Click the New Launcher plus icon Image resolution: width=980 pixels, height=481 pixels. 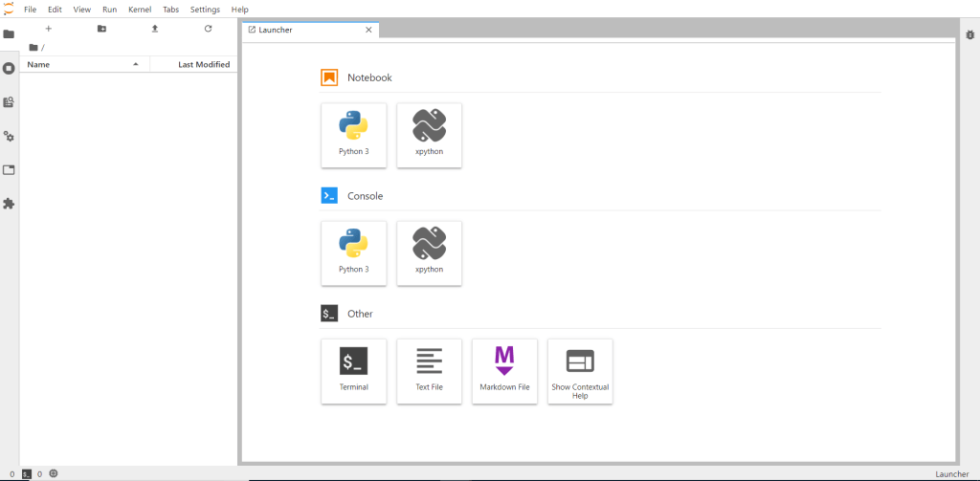tap(49, 29)
